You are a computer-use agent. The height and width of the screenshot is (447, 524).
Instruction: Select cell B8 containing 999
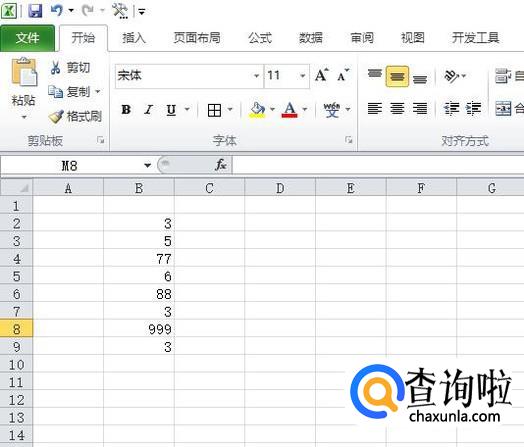[139, 329]
